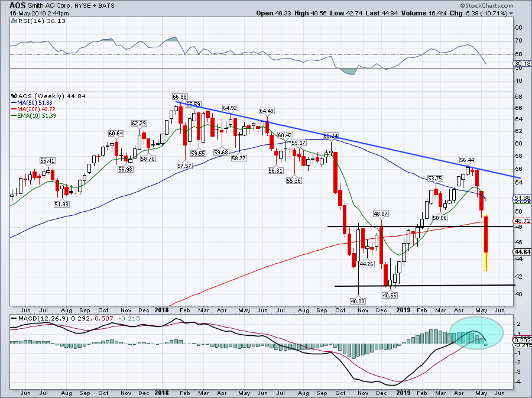Click the 16-May-2019 2:44pm timestamp
This screenshot has height=398, width=532.
pos(39,14)
